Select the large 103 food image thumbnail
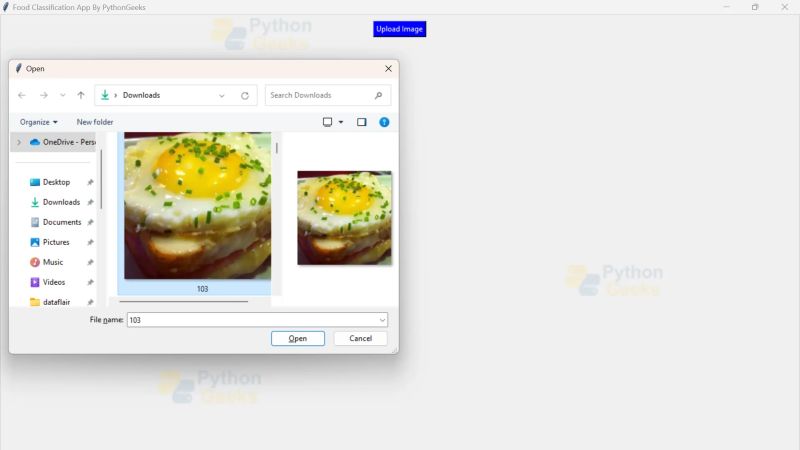Viewport: 800px width, 450px height. click(x=197, y=206)
